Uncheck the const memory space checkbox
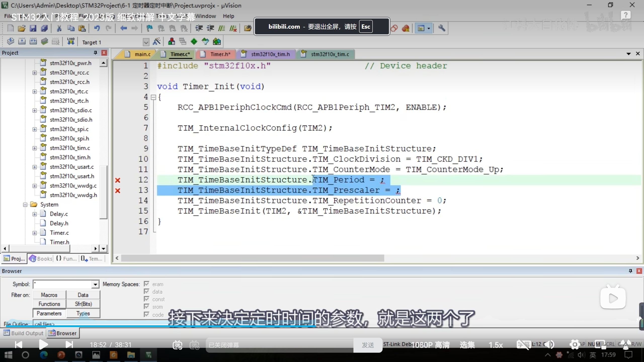Image resolution: width=644 pixels, height=362 pixels. [x=147, y=299]
